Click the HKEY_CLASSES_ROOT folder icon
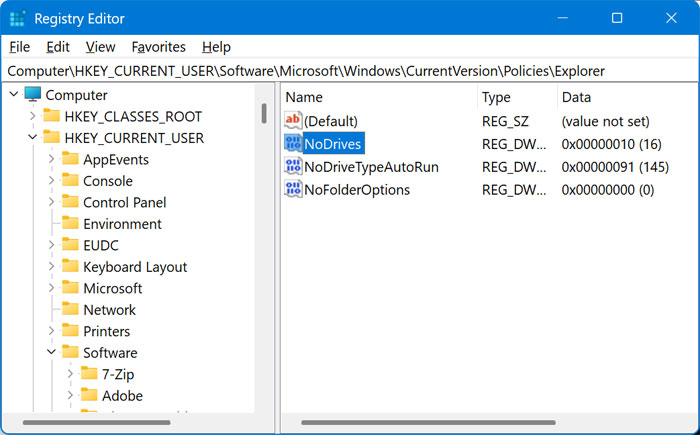700x435 pixels. pos(51,116)
